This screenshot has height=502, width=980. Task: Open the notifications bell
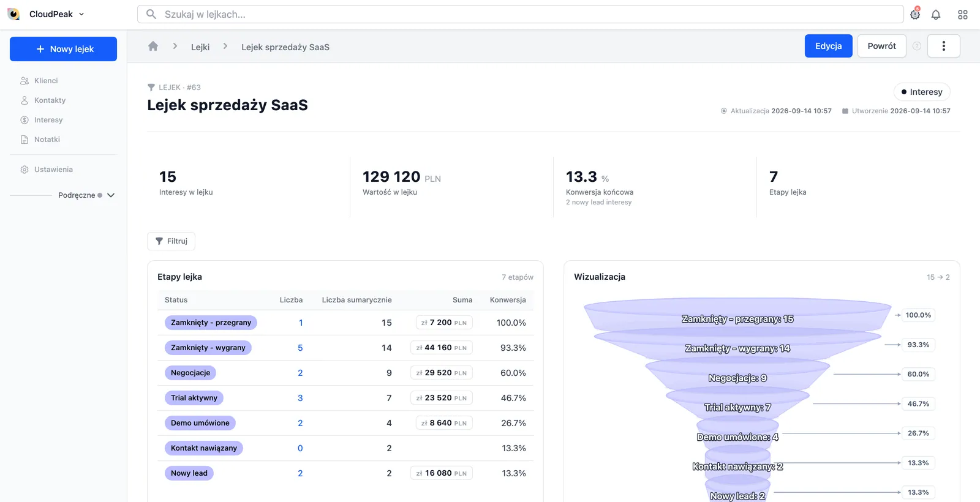(x=936, y=15)
